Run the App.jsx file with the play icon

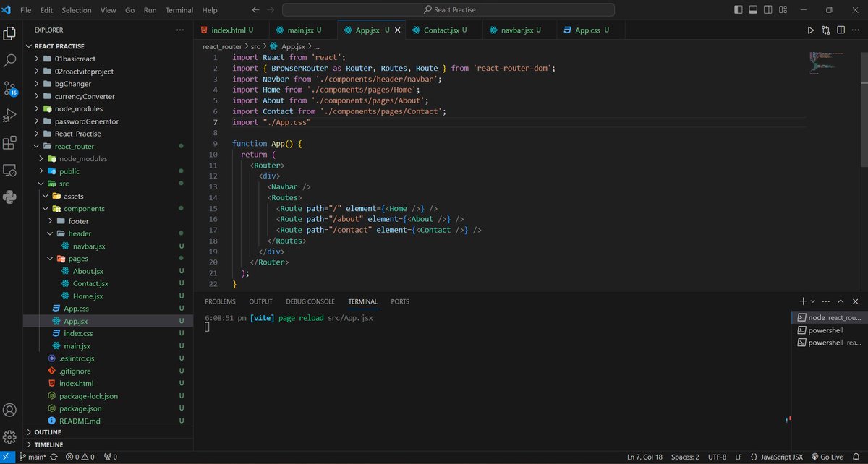pos(812,30)
